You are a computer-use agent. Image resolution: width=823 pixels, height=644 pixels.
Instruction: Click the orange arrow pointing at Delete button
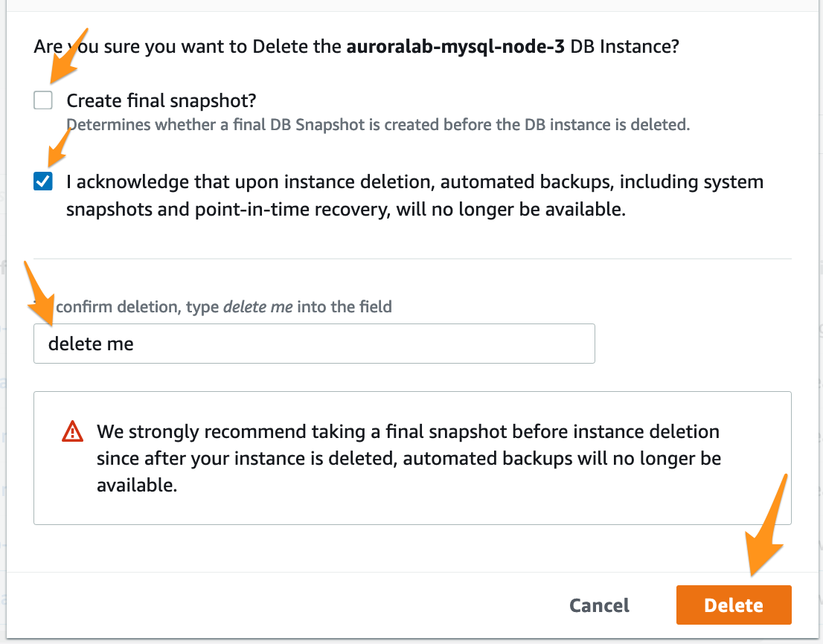click(x=765, y=526)
